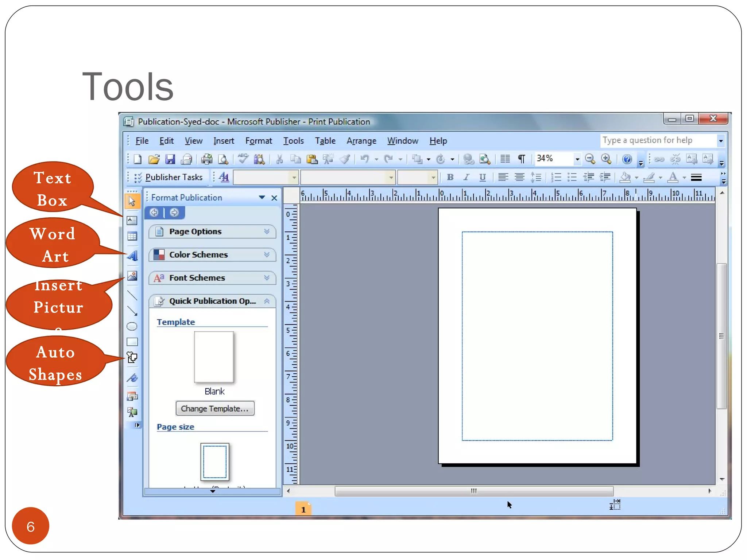The image size is (747, 560).
Task: Click the Print icon in toolbar
Action: point(207,159)
